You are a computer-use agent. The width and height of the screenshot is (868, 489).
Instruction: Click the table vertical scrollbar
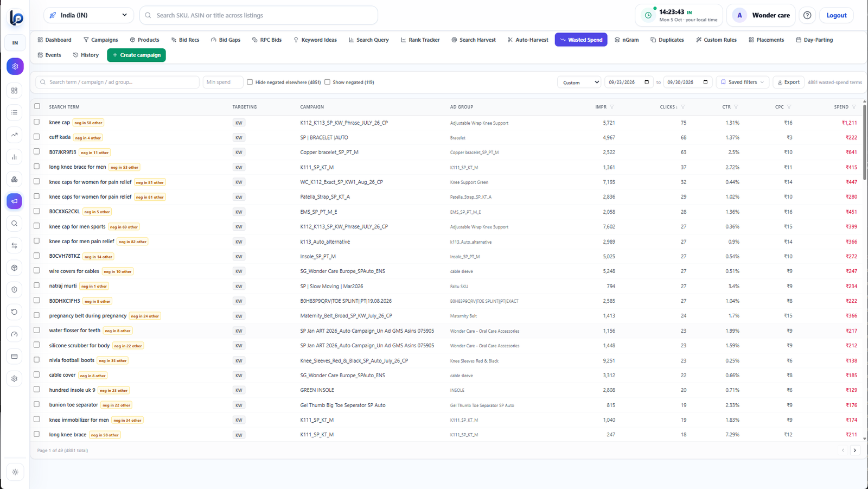click(864, 142)
